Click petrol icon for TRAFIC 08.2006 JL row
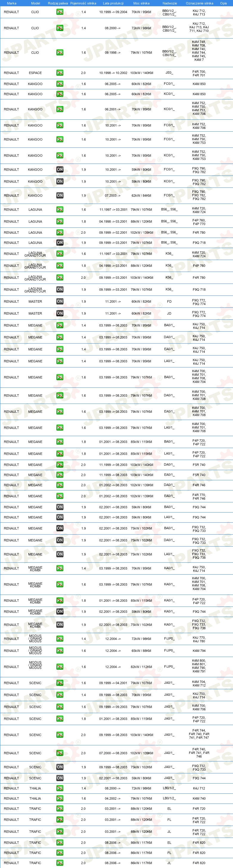 point(60,863)
